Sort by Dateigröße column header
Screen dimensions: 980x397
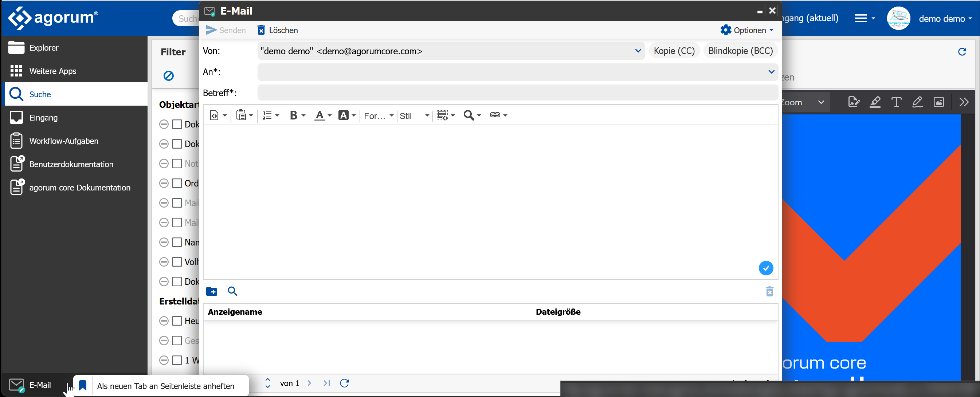[x=558, y=312]
